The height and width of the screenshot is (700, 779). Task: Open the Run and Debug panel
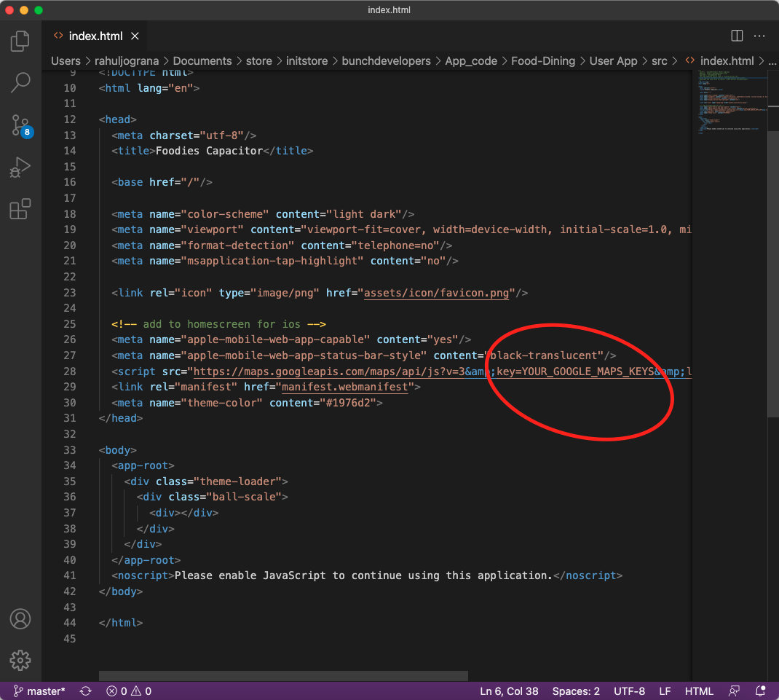click(x=20, y=167)
